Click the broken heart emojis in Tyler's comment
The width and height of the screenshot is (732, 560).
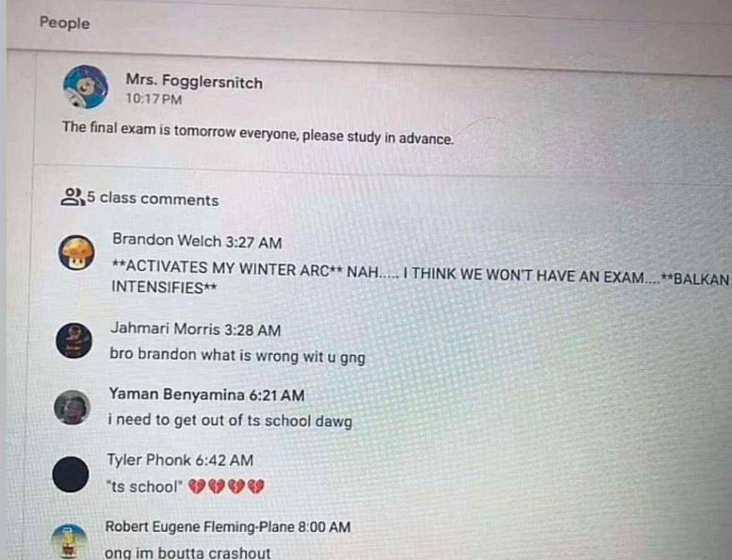point(227,487)
